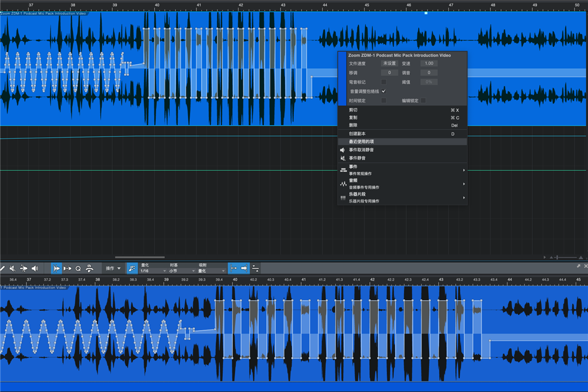Click the zoom-in triangle right of the zoom slider

(581, 258)
